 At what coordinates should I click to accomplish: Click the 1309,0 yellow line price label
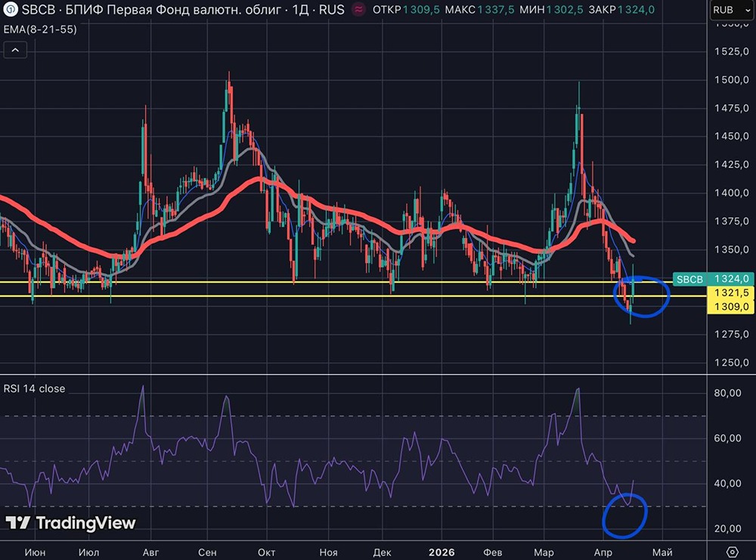(x=730, y=307)
